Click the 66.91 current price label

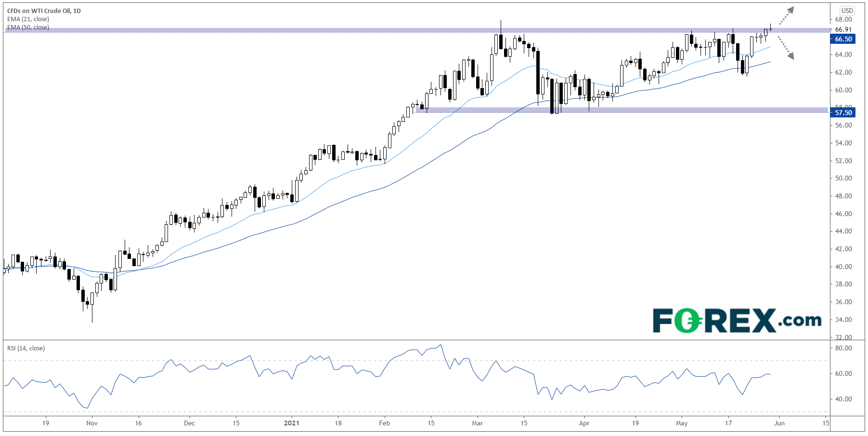843,29
